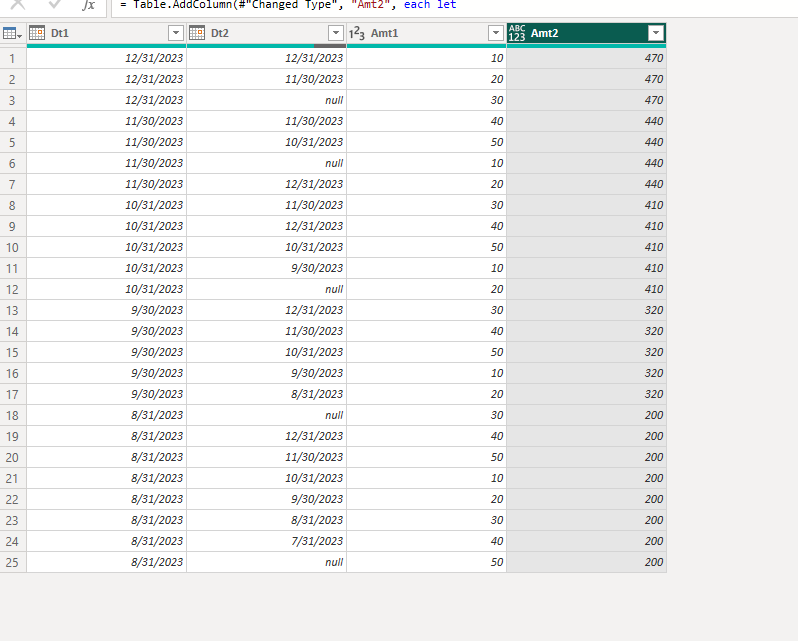Screen dimensions: 798x641
Task: Click null Dt2 cell in row 25
Action: [266, 562]
